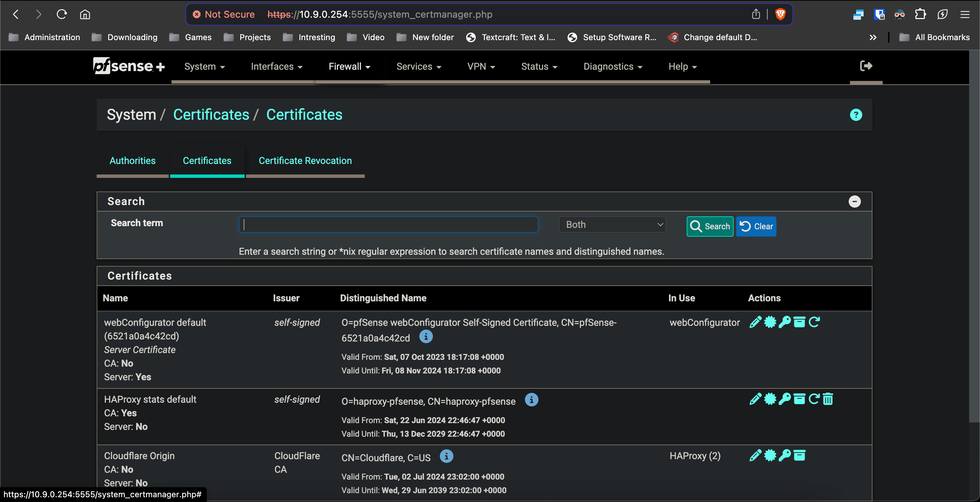
Task: Edit the Cloudflare Origin certificate
Action: (755, 455)
